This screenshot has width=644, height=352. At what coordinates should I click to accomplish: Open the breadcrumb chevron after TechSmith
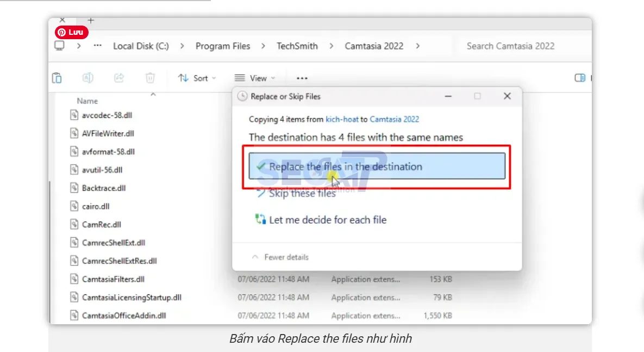click(330, 46)
